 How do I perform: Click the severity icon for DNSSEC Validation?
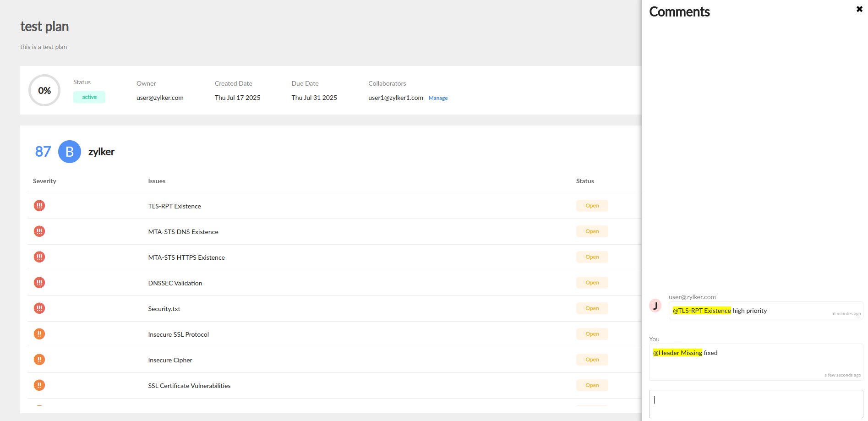coord(39,283)
